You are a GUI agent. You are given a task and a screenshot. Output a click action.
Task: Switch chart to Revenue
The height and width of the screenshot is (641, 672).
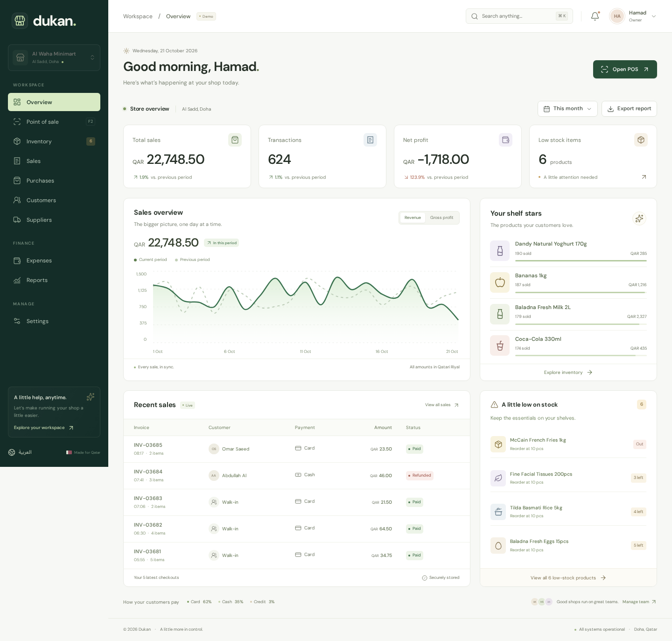[413, 218]
